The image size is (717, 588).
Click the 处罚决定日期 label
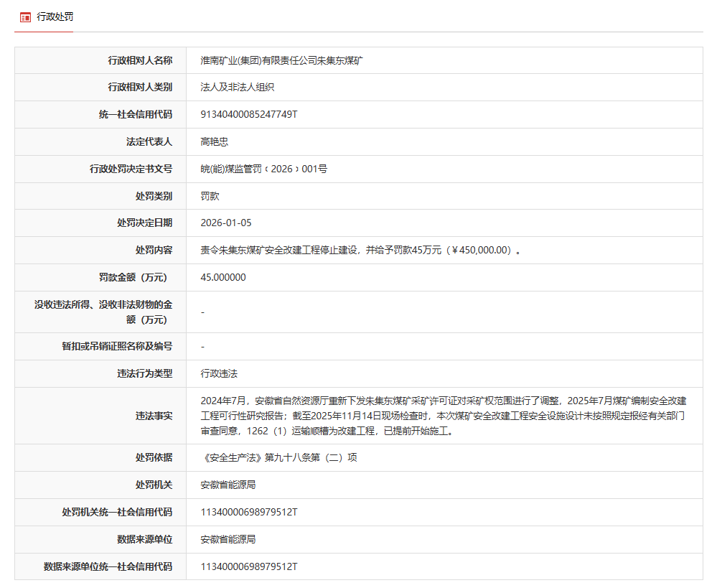[x=144, y=223]
